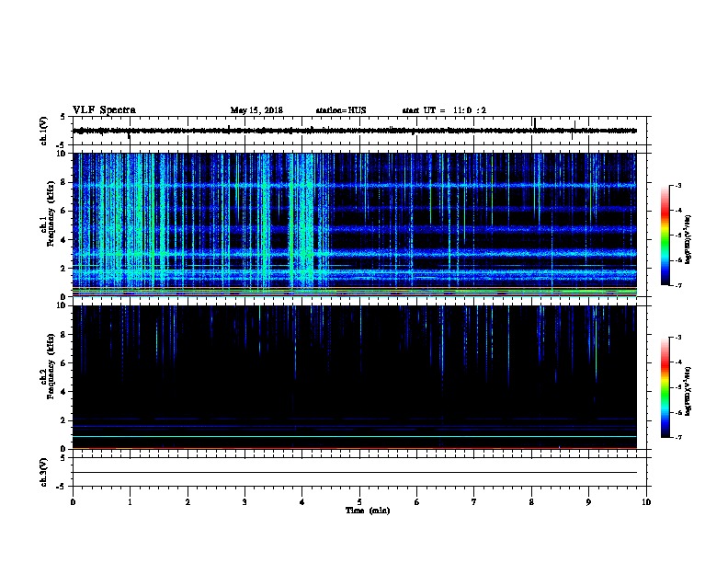This screenshot has height=563, width=728.
Task: Click the ch.1 color scale "log(PSD)" label
Action: (x=688, y=239)
